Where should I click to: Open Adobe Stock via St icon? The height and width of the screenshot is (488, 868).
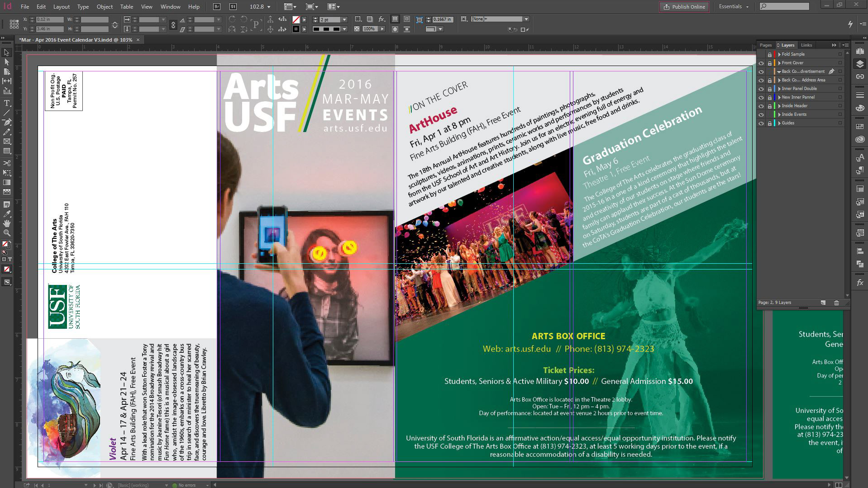coord(233,7)
